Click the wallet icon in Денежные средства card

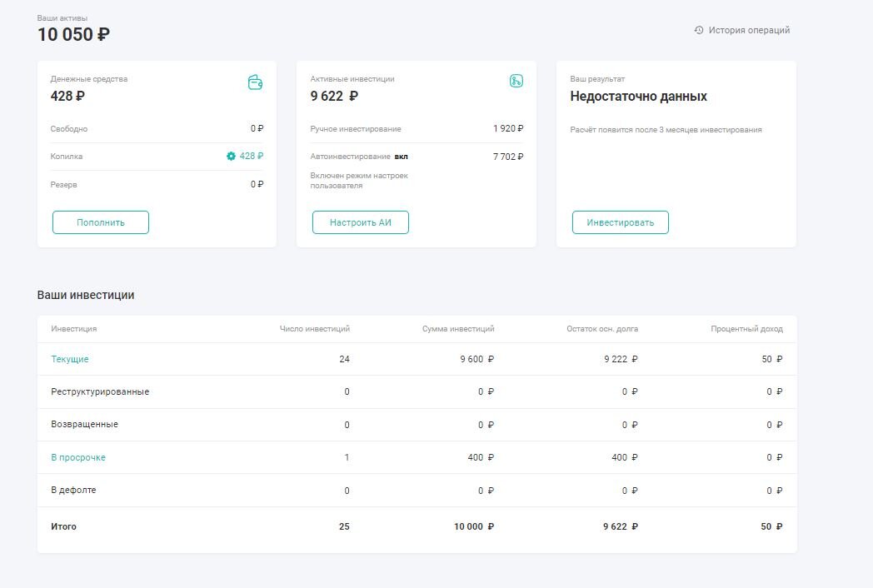(255, 82)
